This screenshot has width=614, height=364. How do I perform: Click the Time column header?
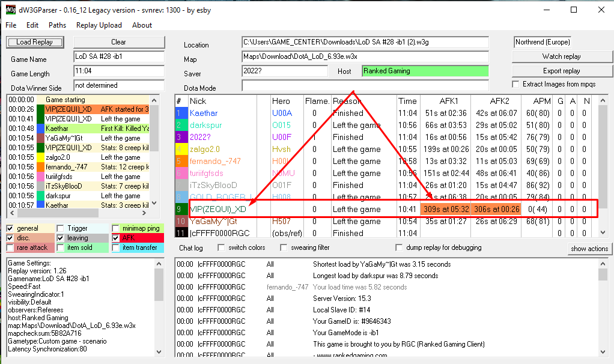[409, 101]
